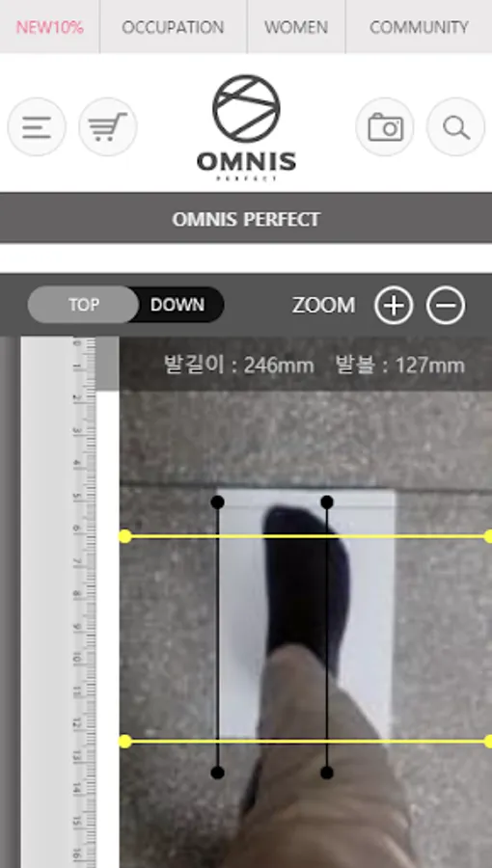This screenshot has width=492, height=868.
Task: Switch view to DOWN
Action: click(178, 305)
